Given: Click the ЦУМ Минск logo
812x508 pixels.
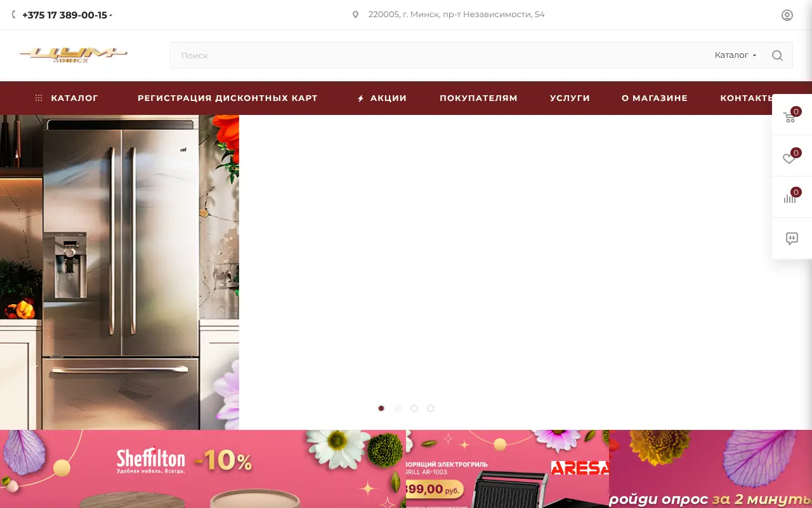Looking at the screenshot, I should tap(73, 55).
